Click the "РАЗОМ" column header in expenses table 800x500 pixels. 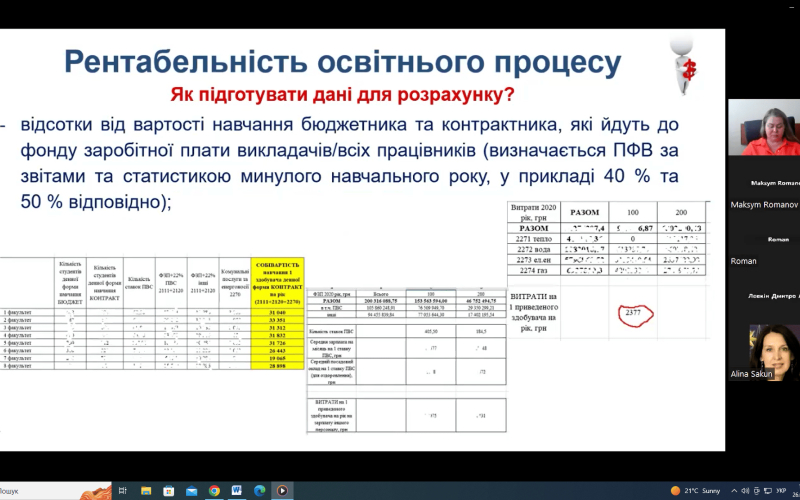[585, 212]
